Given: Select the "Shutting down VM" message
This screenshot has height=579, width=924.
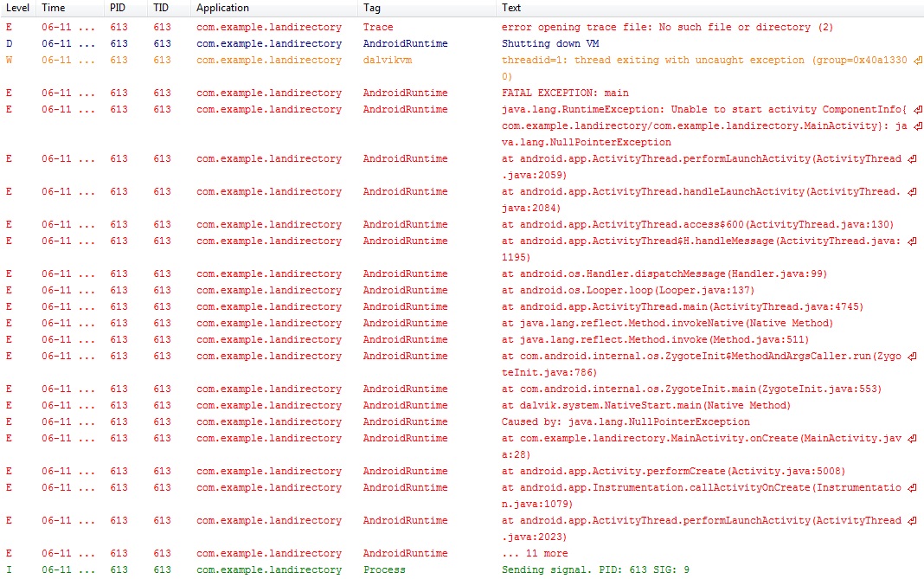Looking at the screenshot, I should [549, 43].
